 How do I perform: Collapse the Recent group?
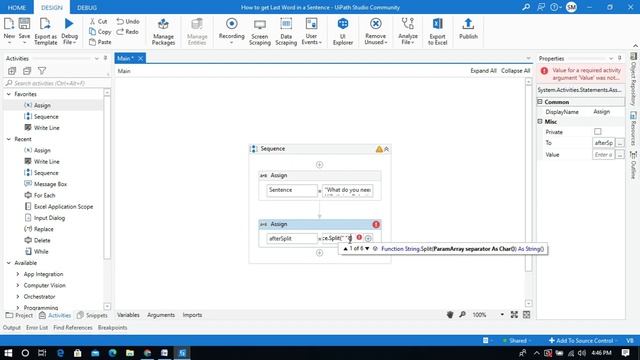(9, 139)
